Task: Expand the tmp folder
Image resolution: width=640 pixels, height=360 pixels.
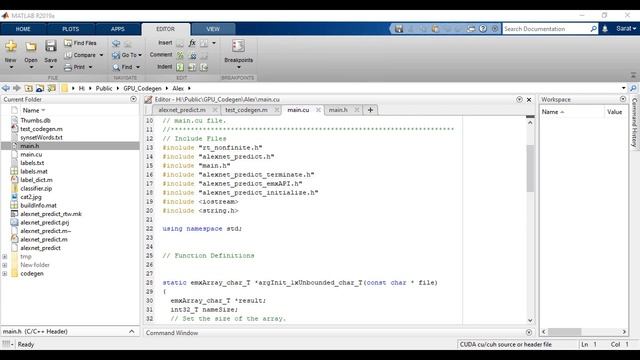Action: 4,257
